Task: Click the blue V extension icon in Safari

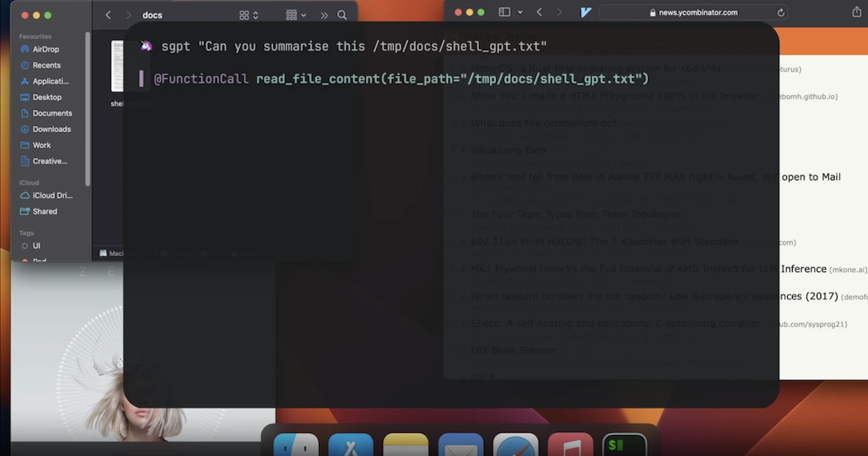Action: pos(586,12)
